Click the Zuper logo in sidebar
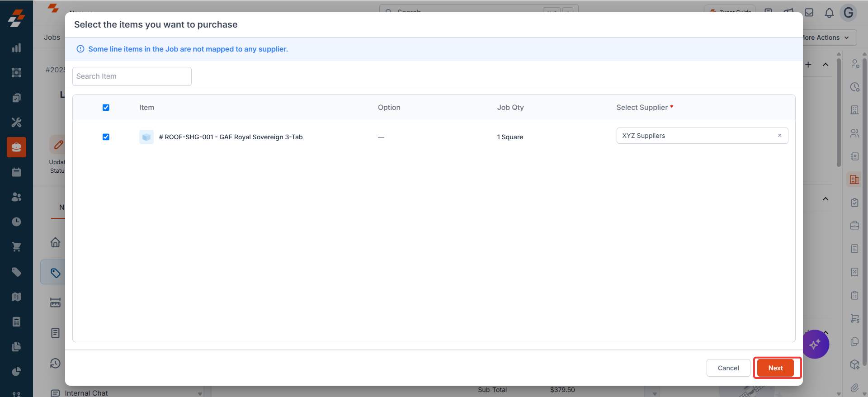Screen dimensions: 868x397 (16, 19)
